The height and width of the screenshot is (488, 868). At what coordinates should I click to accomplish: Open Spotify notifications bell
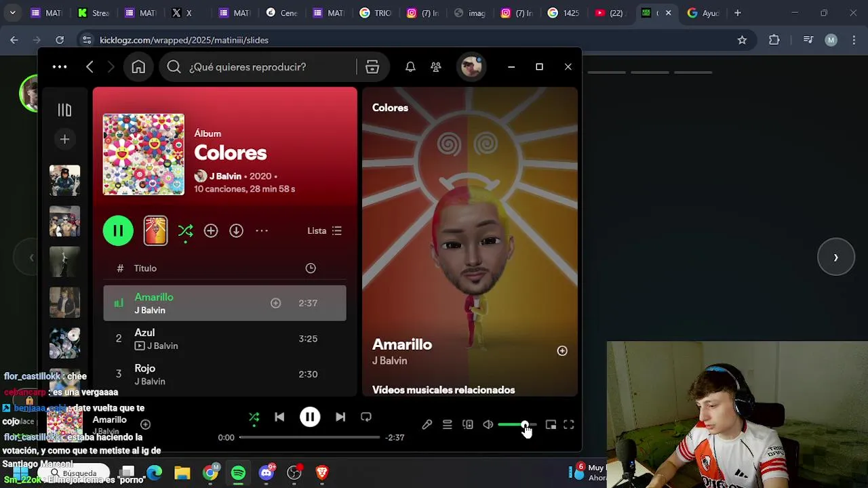410,66
